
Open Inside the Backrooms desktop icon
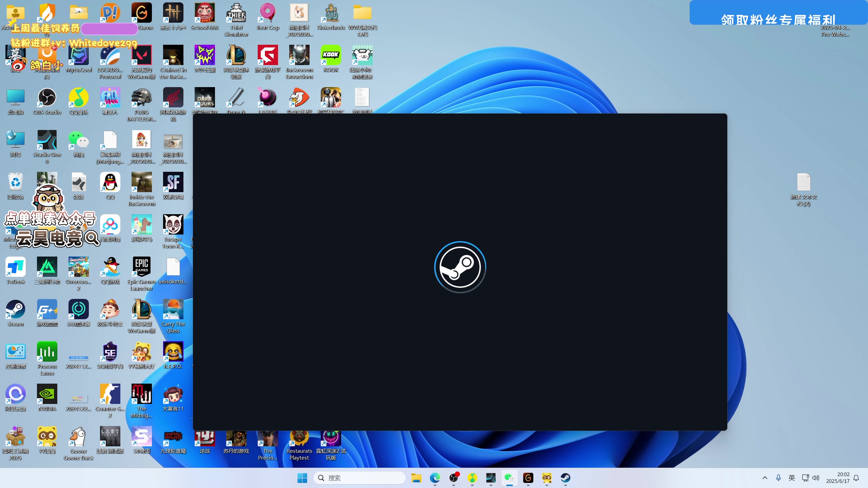[x=142, y=189]
